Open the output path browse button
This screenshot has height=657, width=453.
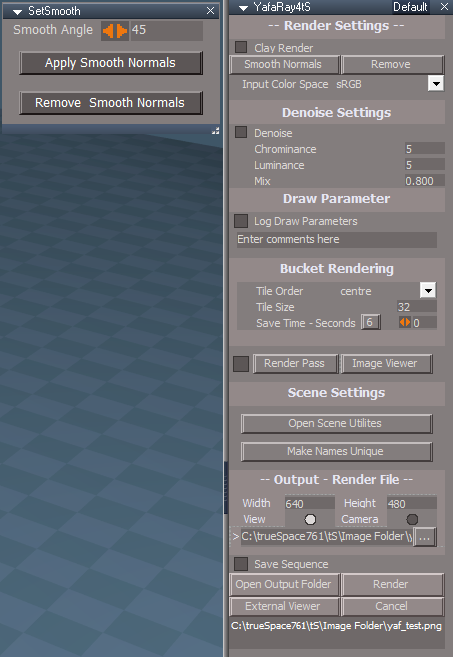[425, 537]
